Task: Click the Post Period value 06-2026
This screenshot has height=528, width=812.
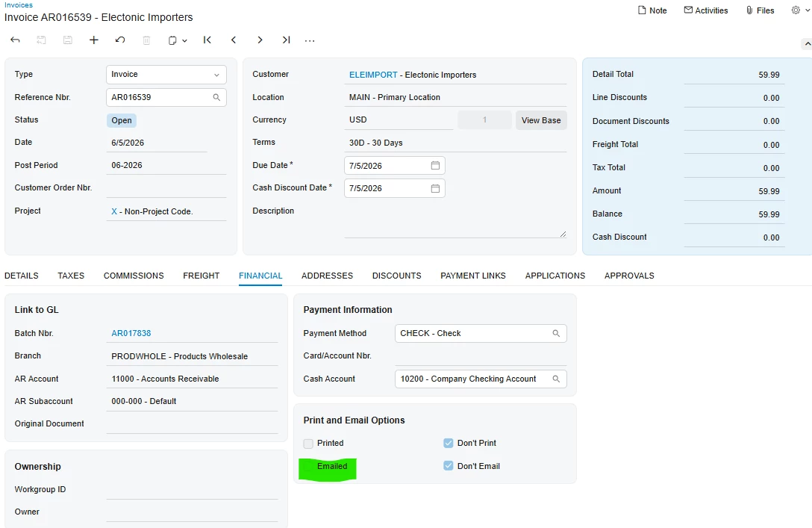Action: (127, 165)
